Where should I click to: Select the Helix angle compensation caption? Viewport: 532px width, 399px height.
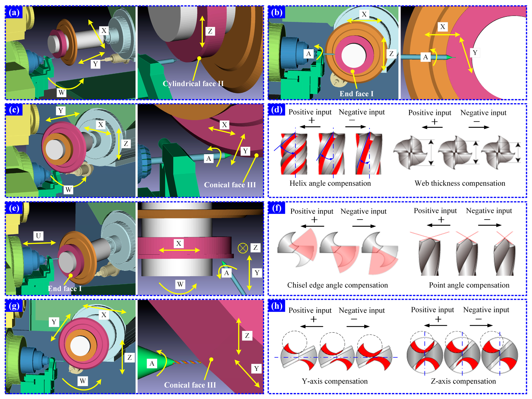click(330, 183)
